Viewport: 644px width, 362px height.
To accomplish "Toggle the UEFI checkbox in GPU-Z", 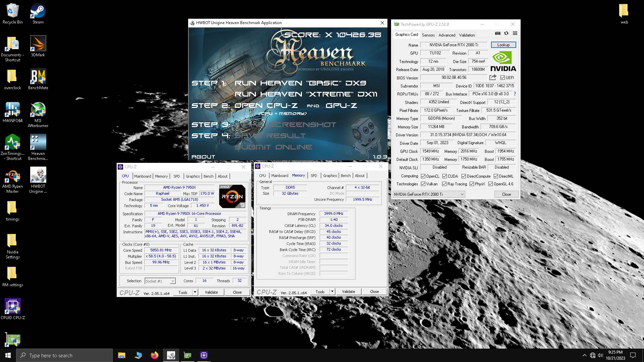I will pyautogui.click(x=502, y=78).
